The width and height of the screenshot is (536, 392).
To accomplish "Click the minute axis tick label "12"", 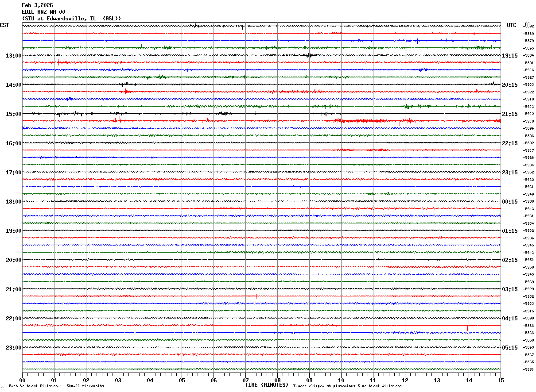I will click(x=405, y=380).
